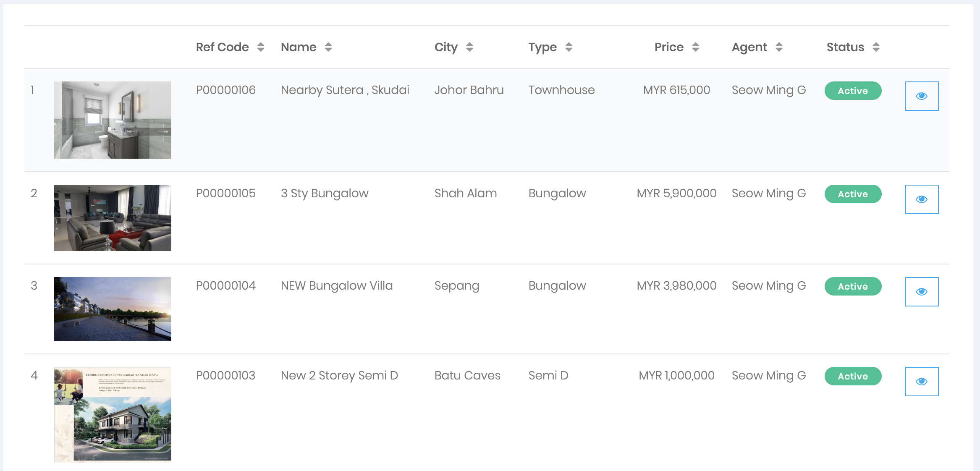Click Active badge for Batu Caves listing
The width and height of the screenshot is (980, 471).
pyautogui.click(x=853, y=376)
